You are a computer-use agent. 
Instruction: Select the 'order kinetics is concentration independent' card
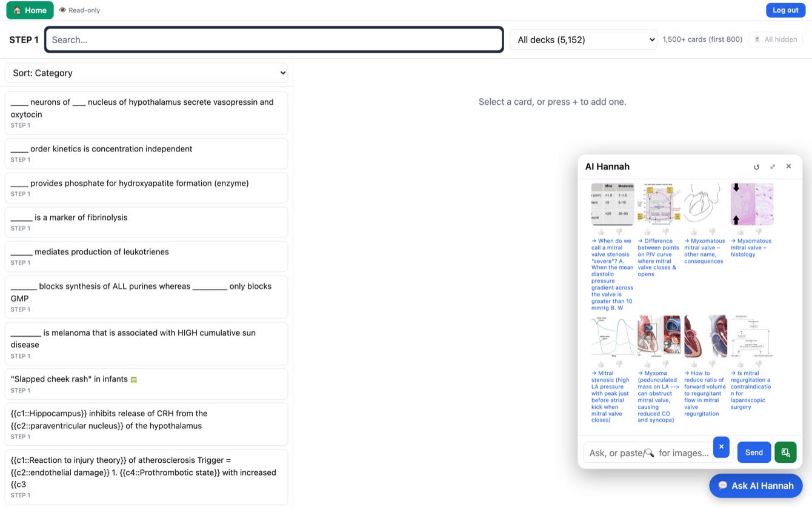pyautogui.click(x=146, y=153)
